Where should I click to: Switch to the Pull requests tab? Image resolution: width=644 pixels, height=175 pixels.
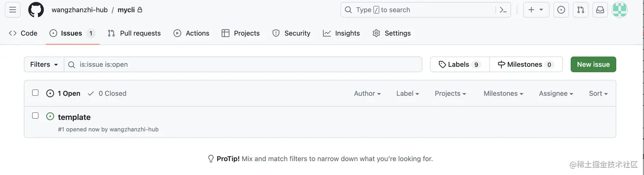coord(134,33)
